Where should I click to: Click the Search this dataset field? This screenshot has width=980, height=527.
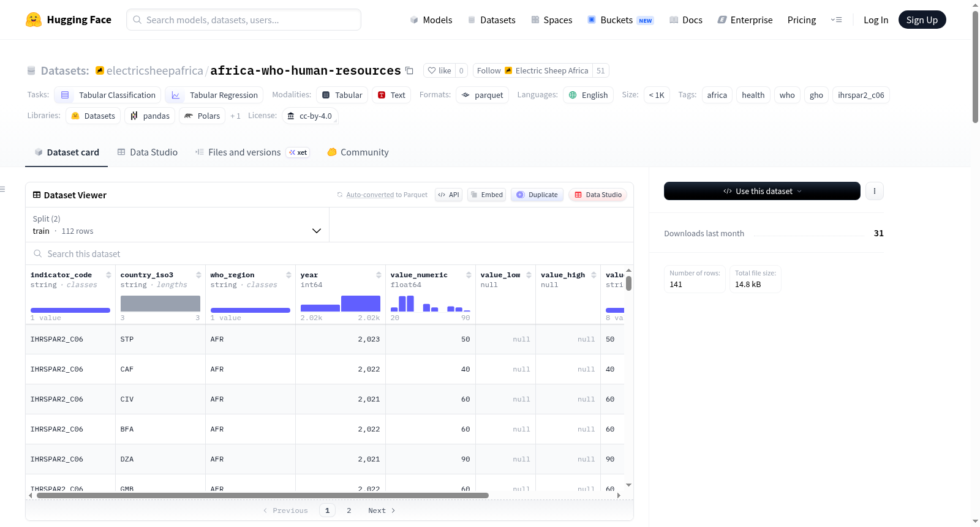tap(330, 253)
